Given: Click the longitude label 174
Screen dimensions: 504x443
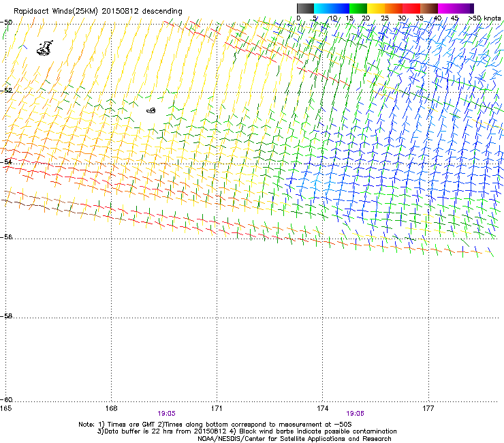Looking at the screenshot, I should [322, 408].
